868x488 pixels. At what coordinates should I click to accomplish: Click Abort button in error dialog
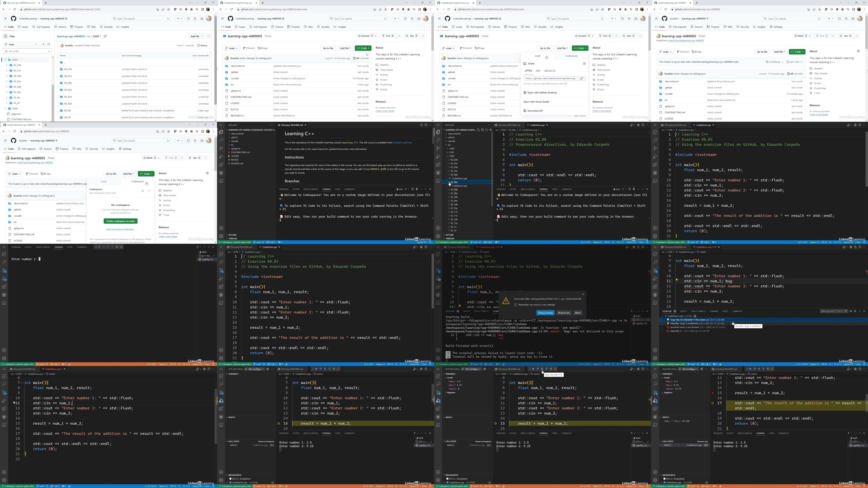pyautogui.click(x=577, y=313)
